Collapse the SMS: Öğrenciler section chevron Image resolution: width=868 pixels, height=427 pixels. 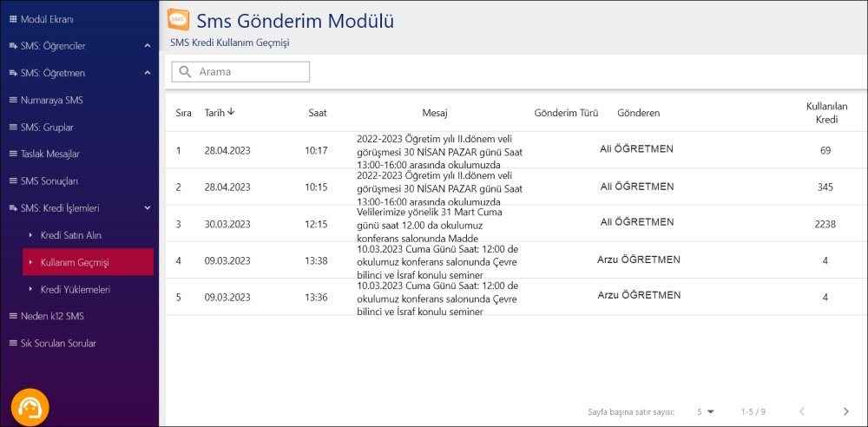tap(148, 46)
